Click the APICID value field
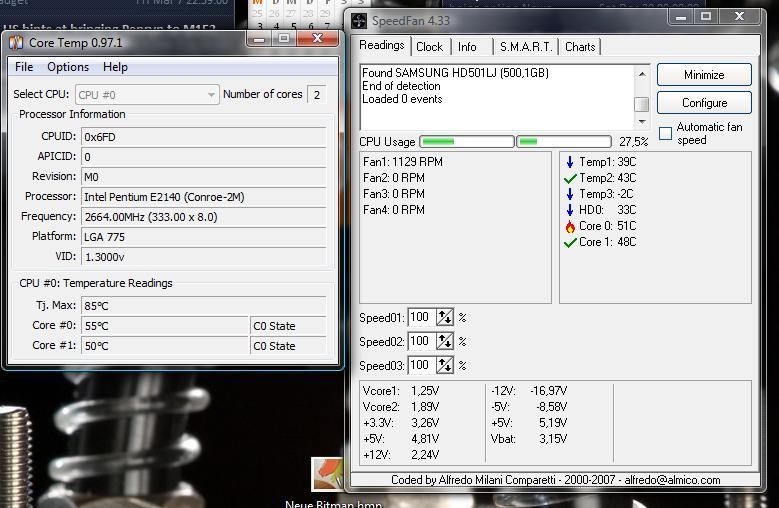The height and width of the screenshot is (508, 779). click(x=203, y=157)
